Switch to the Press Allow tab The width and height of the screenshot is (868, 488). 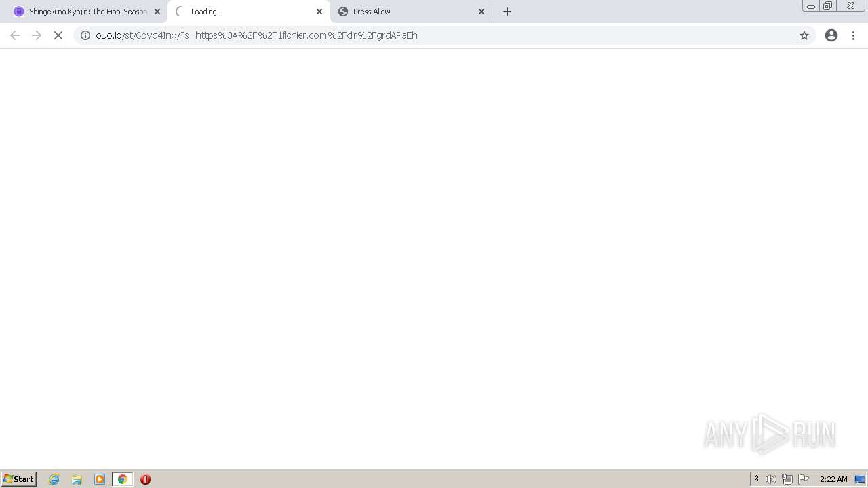410,12
